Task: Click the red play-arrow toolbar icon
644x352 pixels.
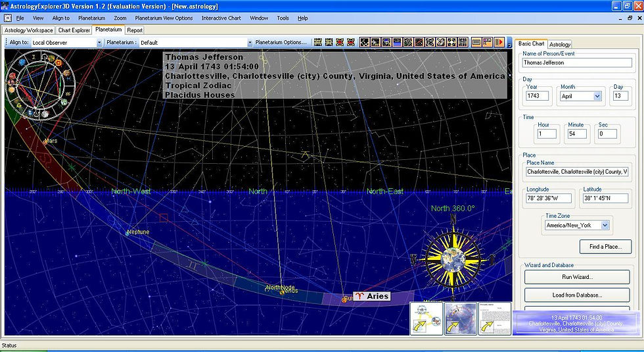Action: click(x=499, y=42)
